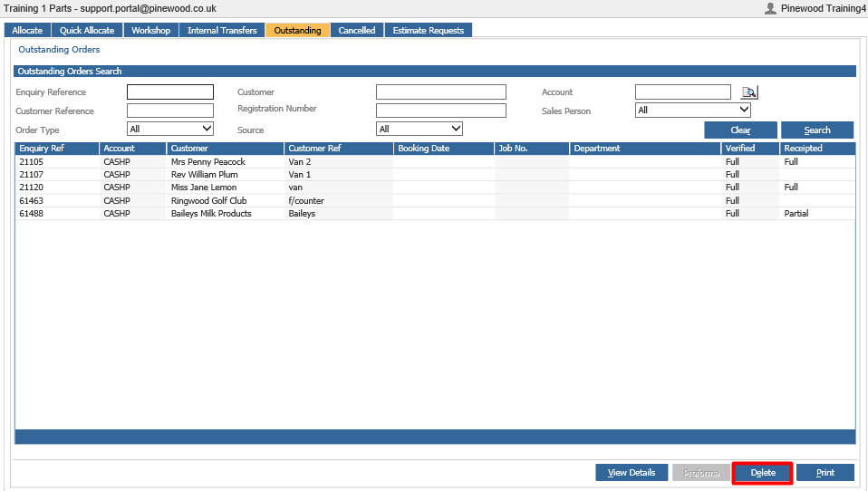The height and width of the screenshot is (491, 868).
Task: Click the Search button
Action: click(x=817, y=130)
